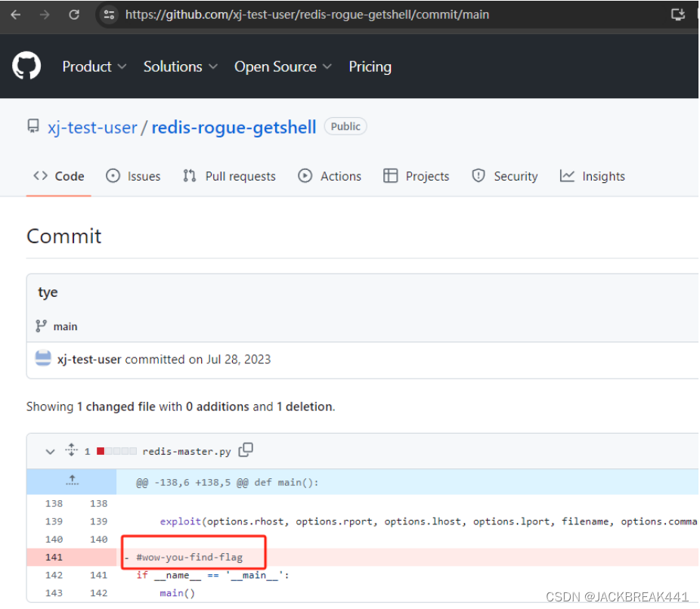
Task: Install app icon at right of address bar
Action: (x=677, y=14)
